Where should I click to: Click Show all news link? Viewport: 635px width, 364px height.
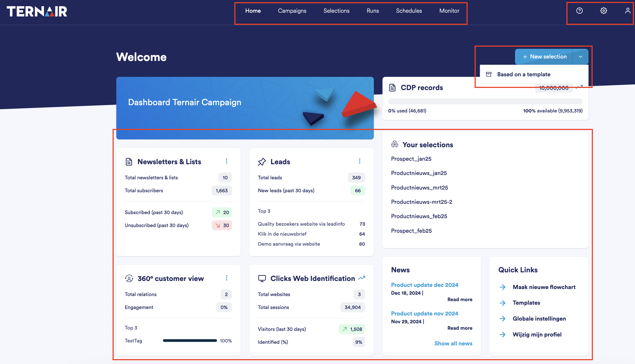453,344
